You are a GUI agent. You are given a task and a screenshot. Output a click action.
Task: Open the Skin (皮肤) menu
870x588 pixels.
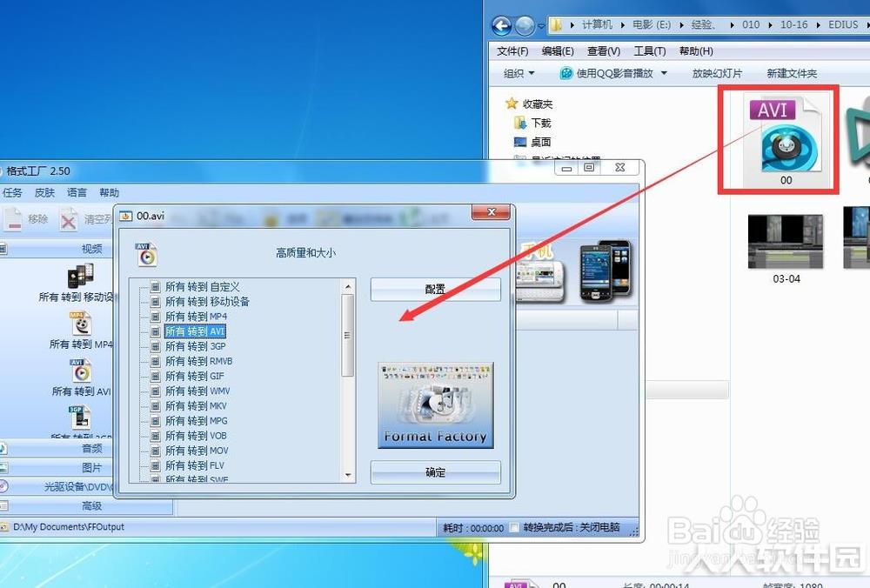pyautogui.click(x=44, y=192)
